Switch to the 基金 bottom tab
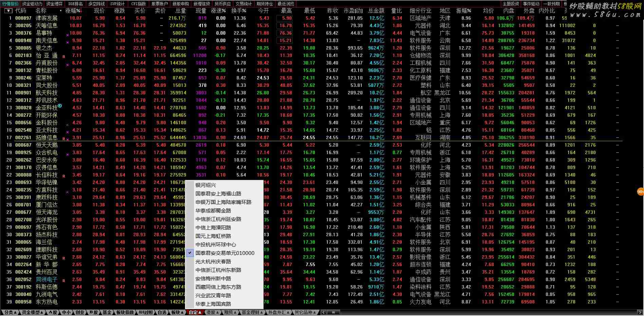 point(107,312)
